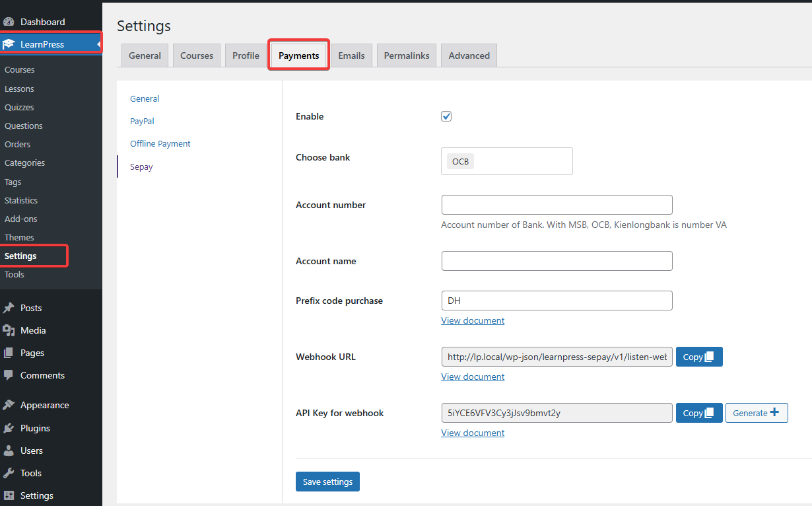Click the Comments bubble icon
Image resolution: width=812 pixels, height=506 pixels.
[9, 375]
